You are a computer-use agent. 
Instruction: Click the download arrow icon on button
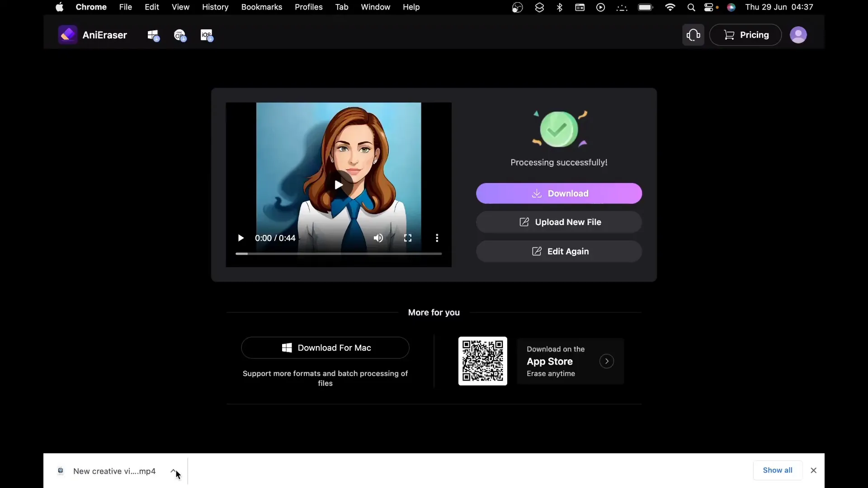pyautogui.click(x=537, y=193)
